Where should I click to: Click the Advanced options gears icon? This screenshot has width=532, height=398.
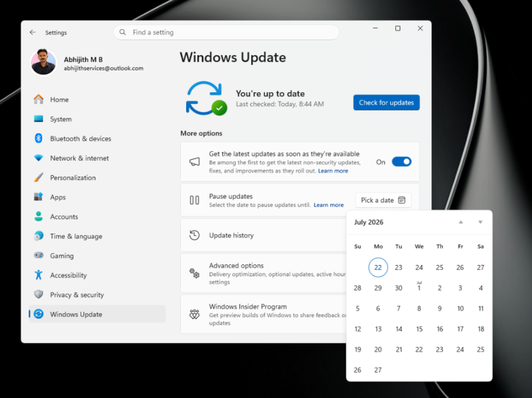point(194,273)
